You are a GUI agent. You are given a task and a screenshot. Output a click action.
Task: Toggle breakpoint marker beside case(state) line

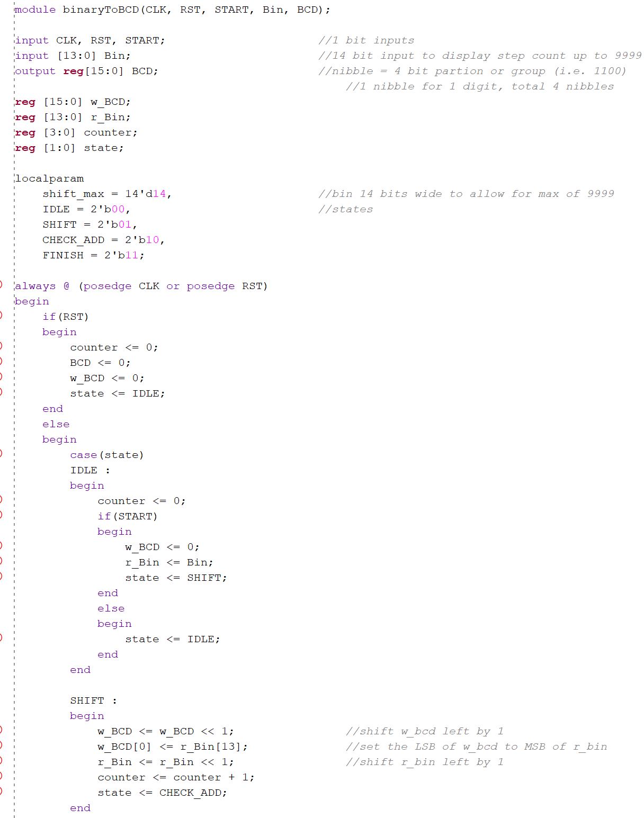pos(1,453)
